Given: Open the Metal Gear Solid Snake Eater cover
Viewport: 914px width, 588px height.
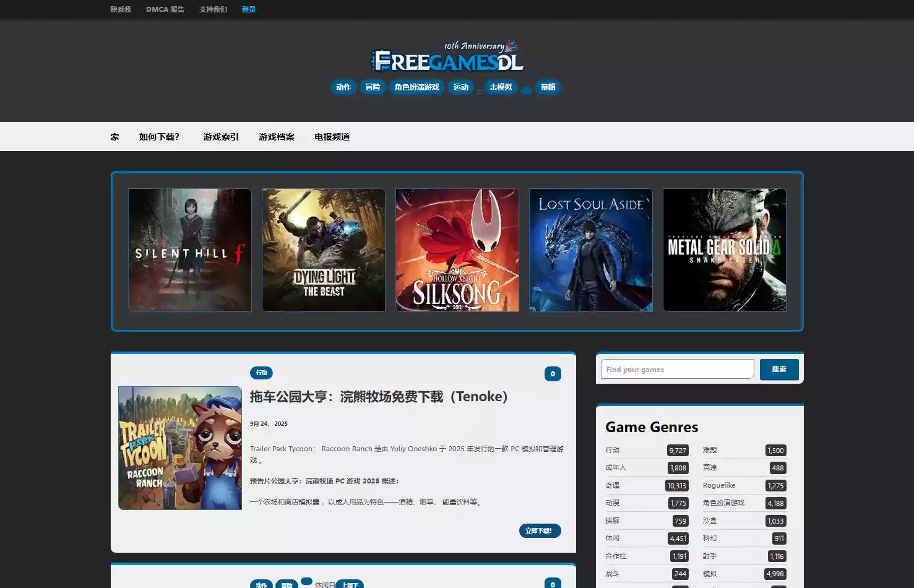Looking at the screenshot, I should (x=725, y=250).
